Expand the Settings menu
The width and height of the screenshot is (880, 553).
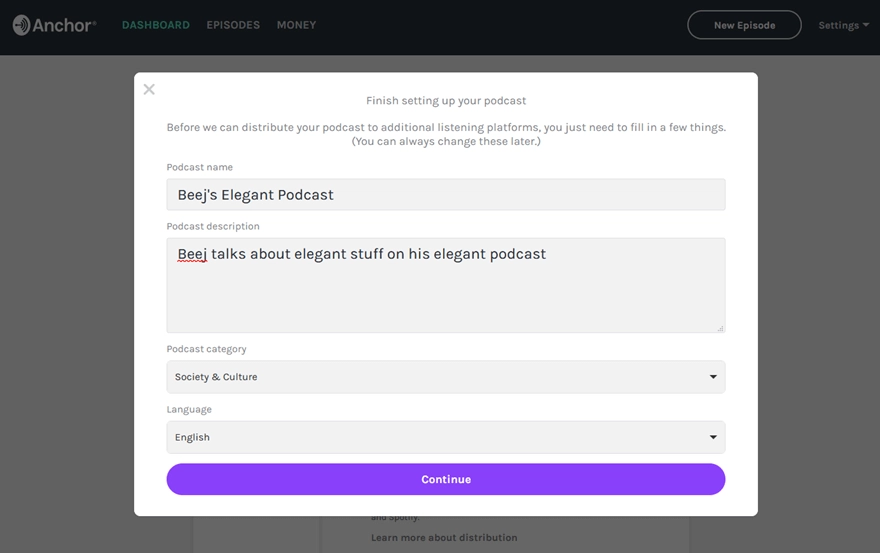(838, 25)
